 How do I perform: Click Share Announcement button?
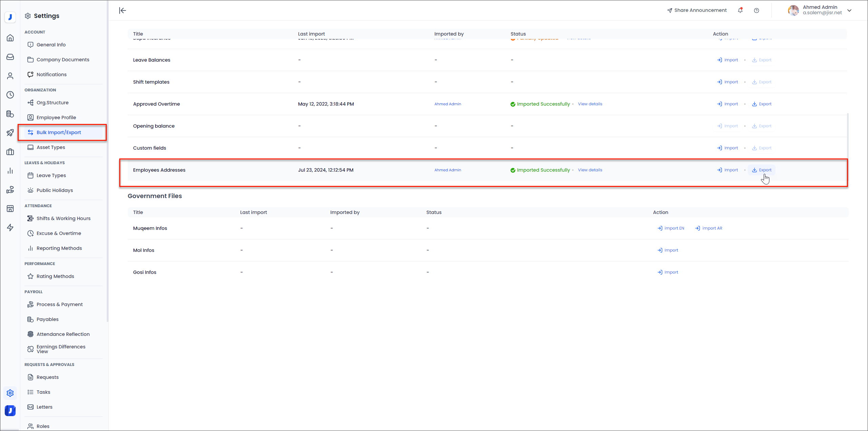tap(697, 10)
